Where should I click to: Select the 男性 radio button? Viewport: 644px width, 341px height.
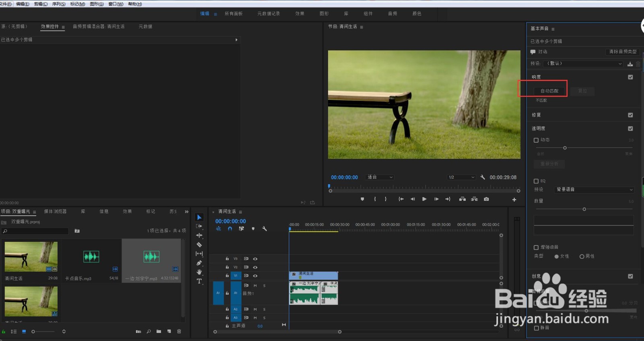582,256
